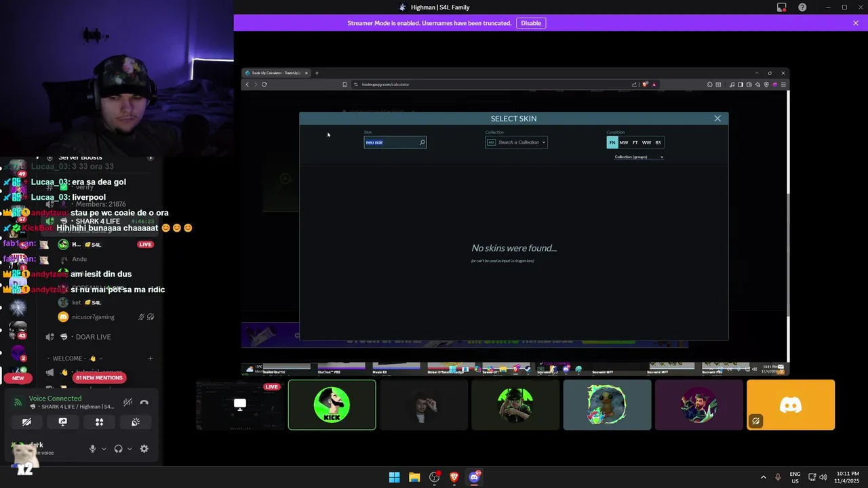868x488 pixels.
Task: Open the Search a Collection dropdown
Action: tap(517, 142)
